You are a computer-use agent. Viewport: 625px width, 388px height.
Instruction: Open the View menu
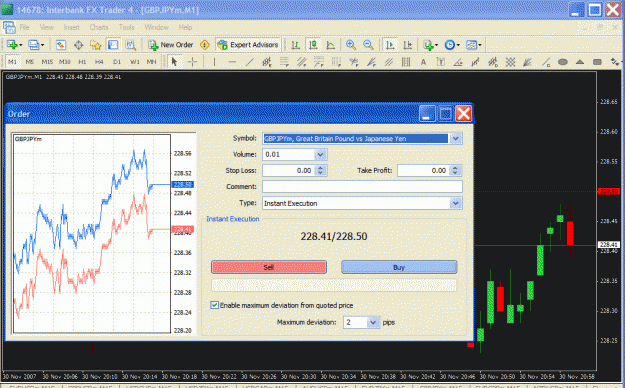pos(47,27)
